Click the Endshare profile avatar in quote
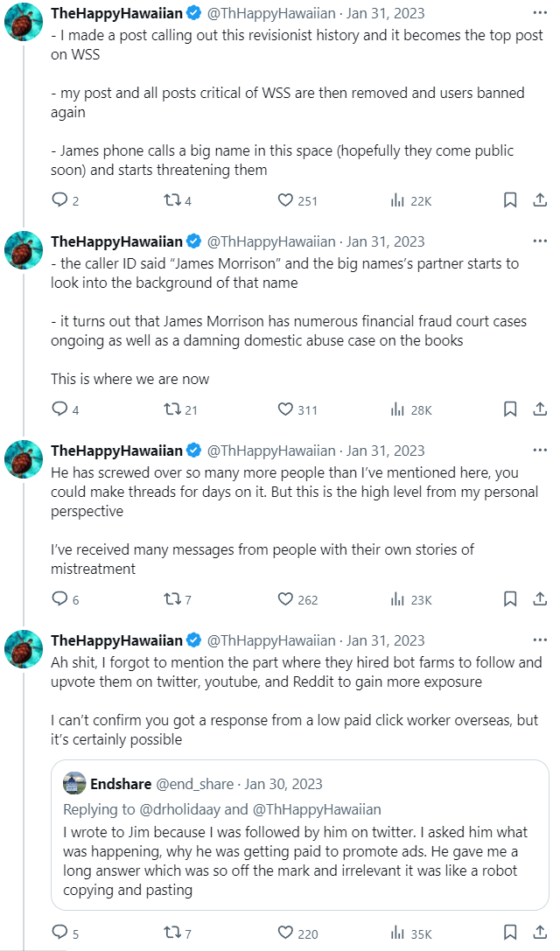The width and height of the screenshot is (560, 951). coord(75,783)
